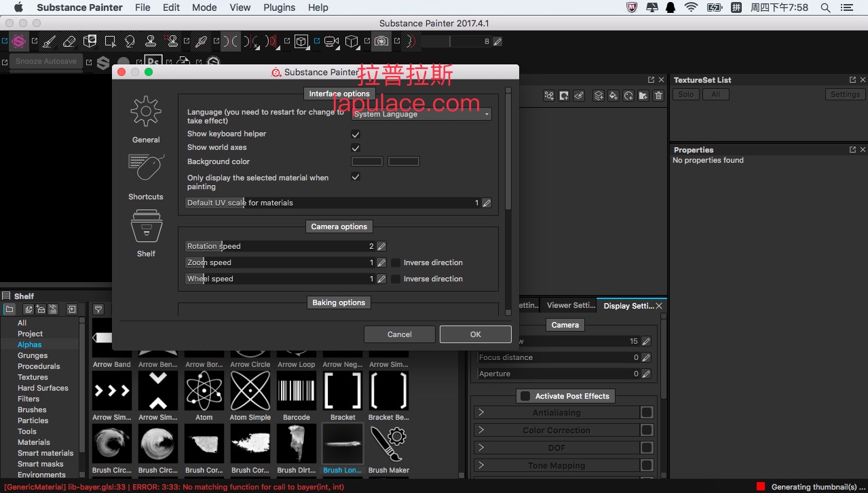
Task: Toggle the Show keyboard helper checkbox
Action: click(x=356, y=134)
